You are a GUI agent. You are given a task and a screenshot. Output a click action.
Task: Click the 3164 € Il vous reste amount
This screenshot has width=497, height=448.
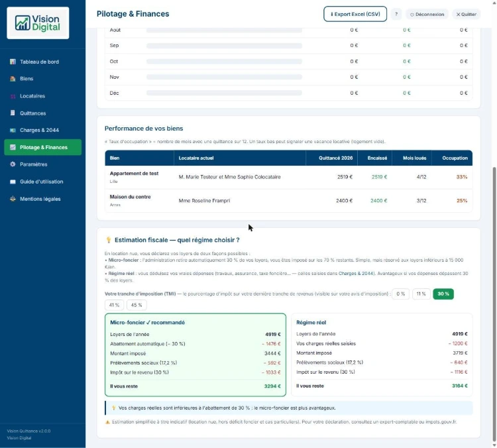(460, 386)
